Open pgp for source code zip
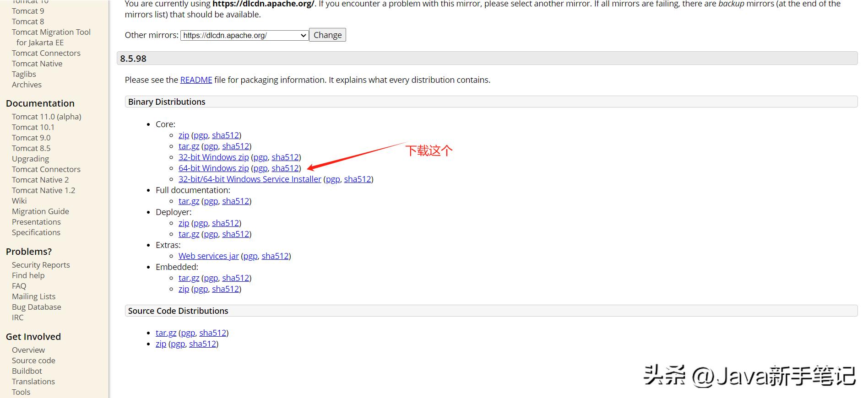 178,344
